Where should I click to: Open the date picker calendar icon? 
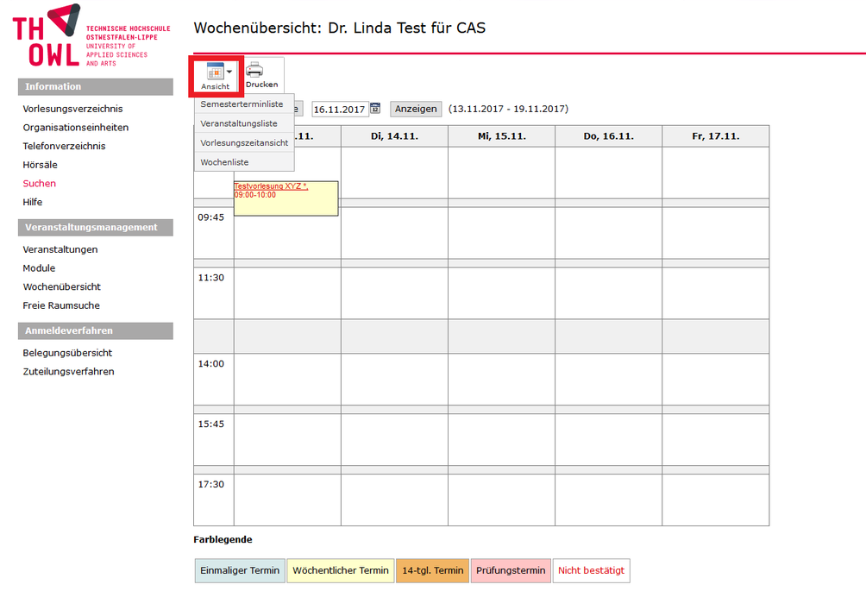coord(375,109)
